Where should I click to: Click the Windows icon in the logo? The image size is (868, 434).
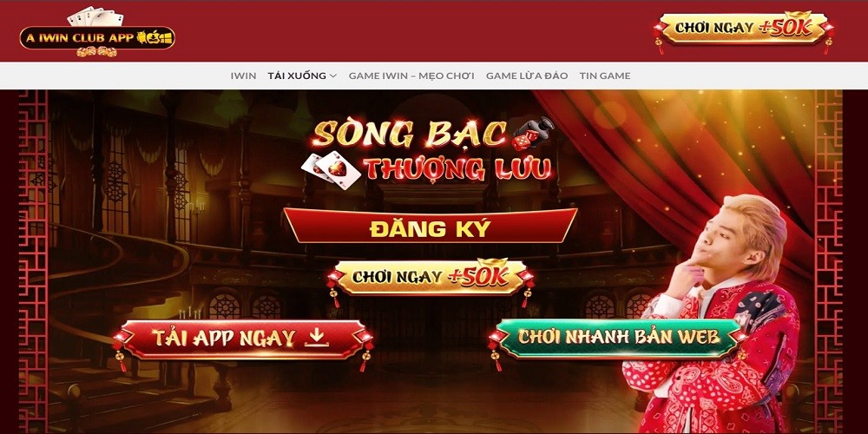167,37
